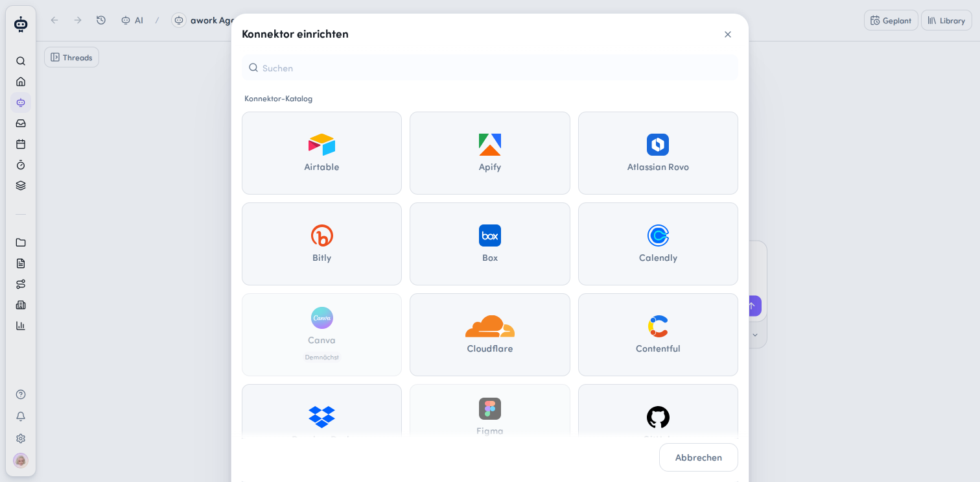Open the Geplant button in the top bar
980x482 pixels.
(x=891, y=20)
